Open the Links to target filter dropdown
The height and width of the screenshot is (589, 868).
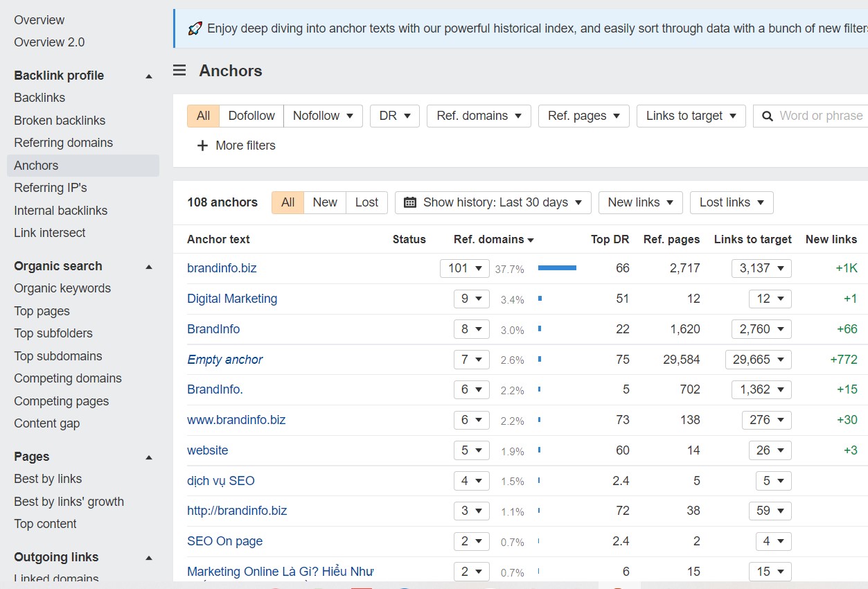(x=691, y=116)
